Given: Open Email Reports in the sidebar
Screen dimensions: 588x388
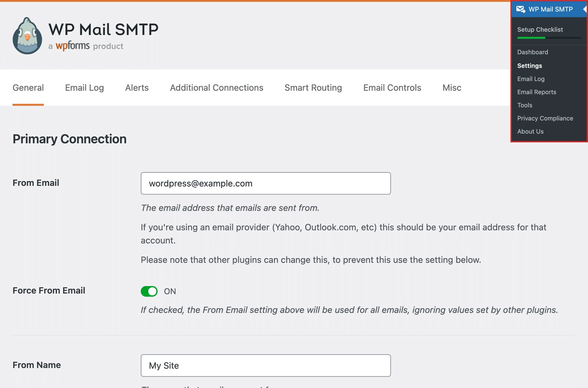Looking at the screenshot, I should [537, 92].
